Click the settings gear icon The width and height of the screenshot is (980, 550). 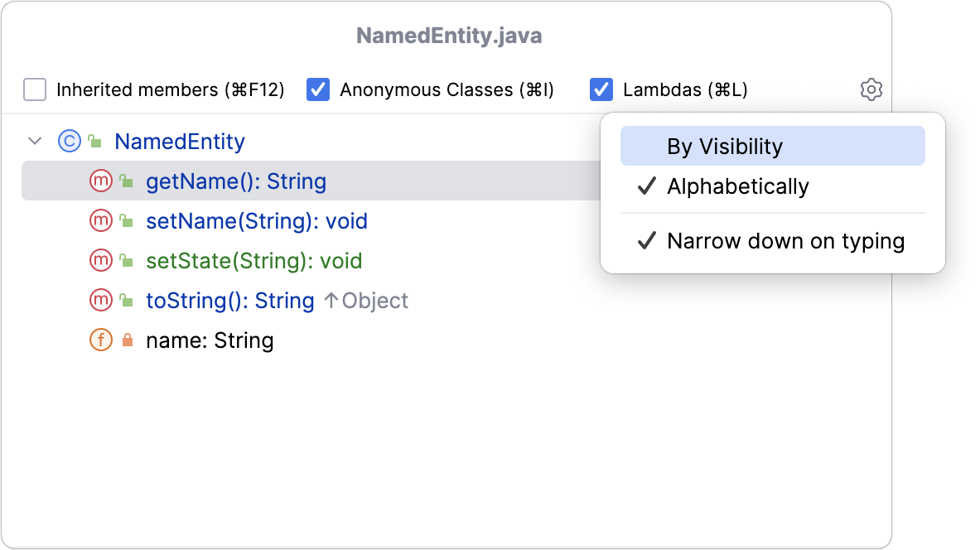pyautogui.click(x=871, y=89)
